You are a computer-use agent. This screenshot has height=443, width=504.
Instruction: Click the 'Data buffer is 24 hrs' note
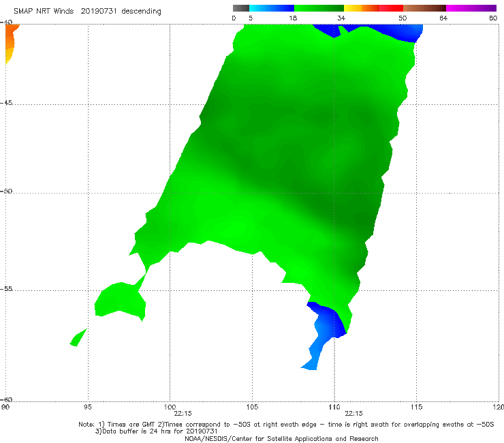(x=157, y=431)
